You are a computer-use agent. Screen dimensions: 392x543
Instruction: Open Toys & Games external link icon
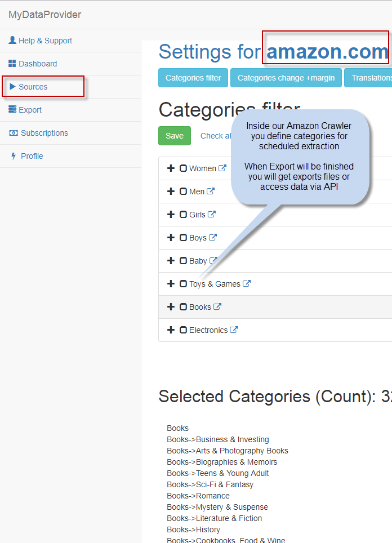[x=247, y=284]
